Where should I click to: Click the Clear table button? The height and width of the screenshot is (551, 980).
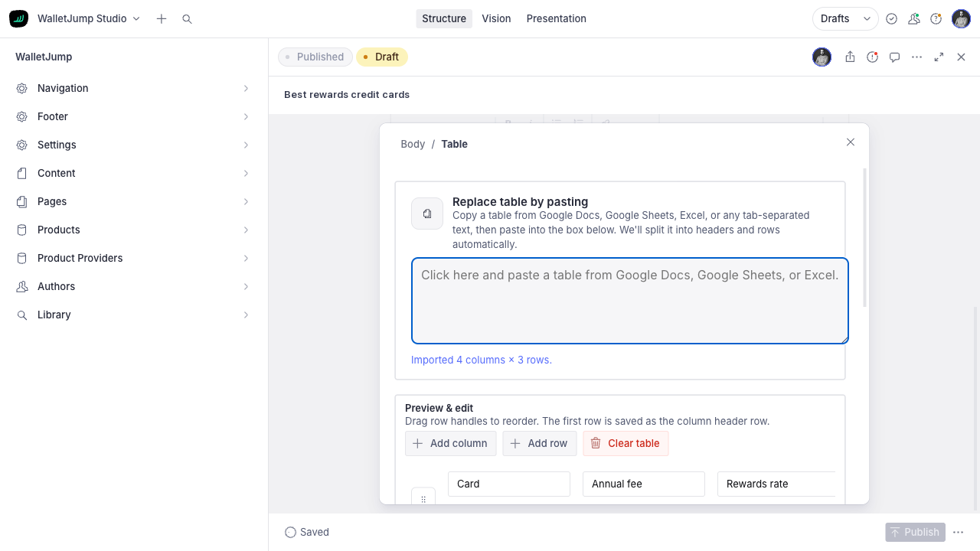pos(626,443)
